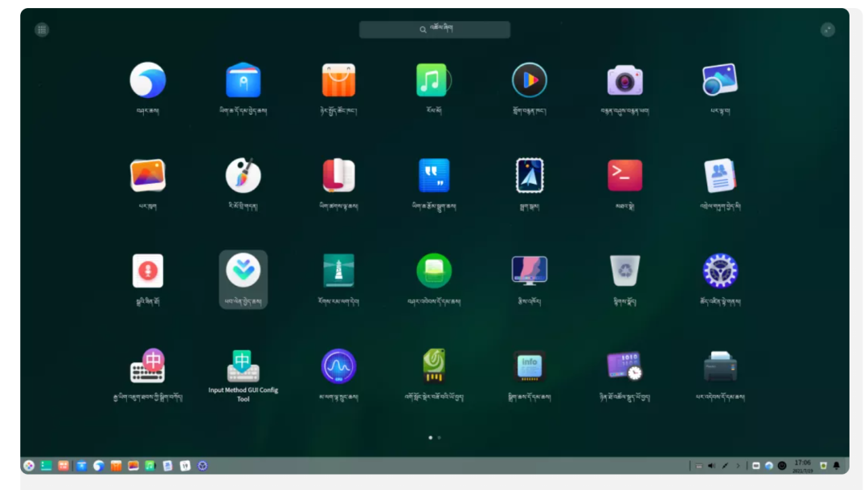868x490 pixels.
Task: Open Control Center gear in dock
Action: tap(203, 466)
